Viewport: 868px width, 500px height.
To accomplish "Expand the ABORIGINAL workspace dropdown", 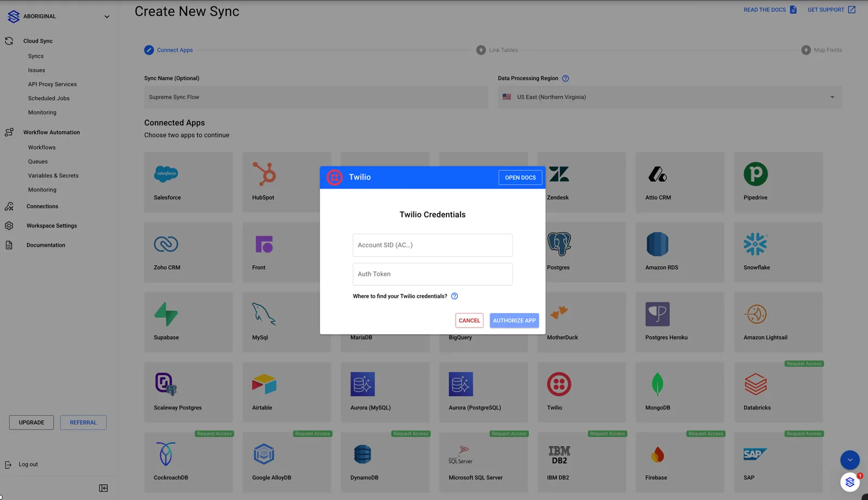I will tap(107, 17).
